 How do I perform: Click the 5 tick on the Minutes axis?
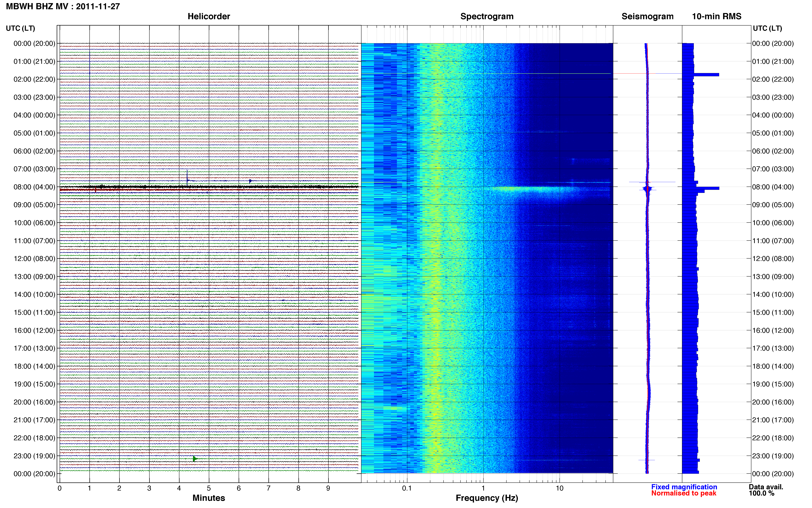tap(209, 488)
